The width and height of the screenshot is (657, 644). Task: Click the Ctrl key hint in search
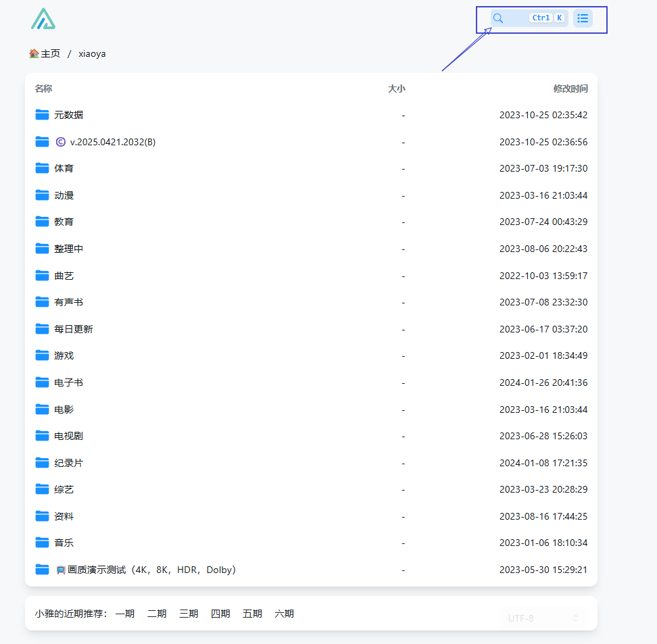click(541, 18)
